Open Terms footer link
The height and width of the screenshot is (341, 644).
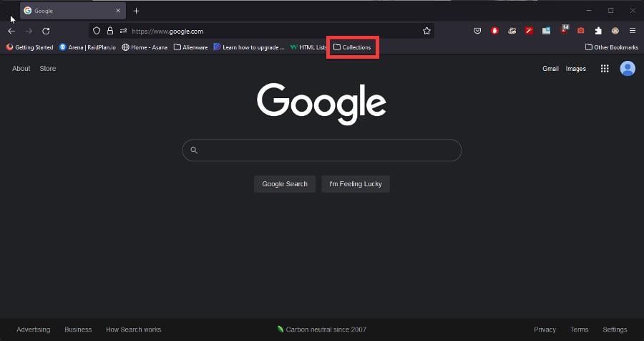(x=580, y=330)
